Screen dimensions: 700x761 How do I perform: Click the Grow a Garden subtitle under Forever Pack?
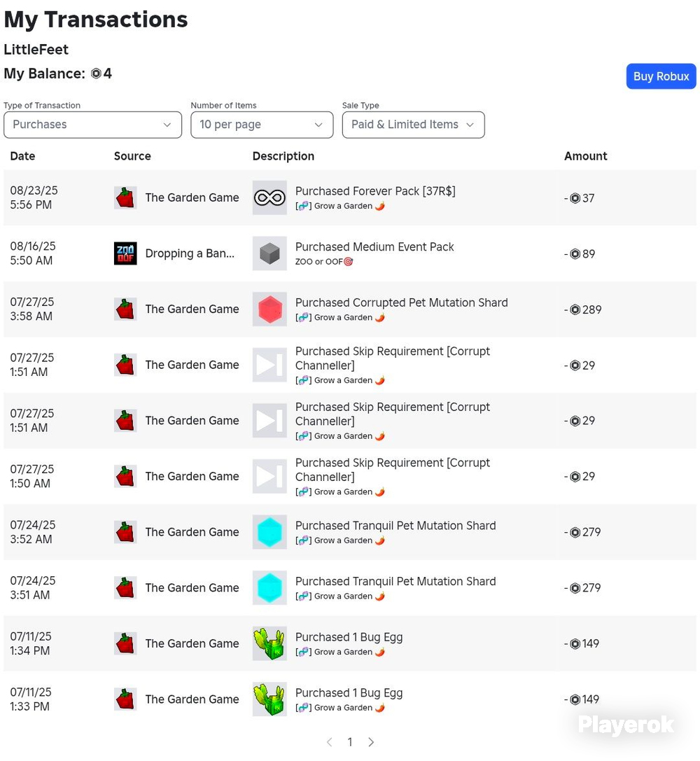click(x=340, y=206)
